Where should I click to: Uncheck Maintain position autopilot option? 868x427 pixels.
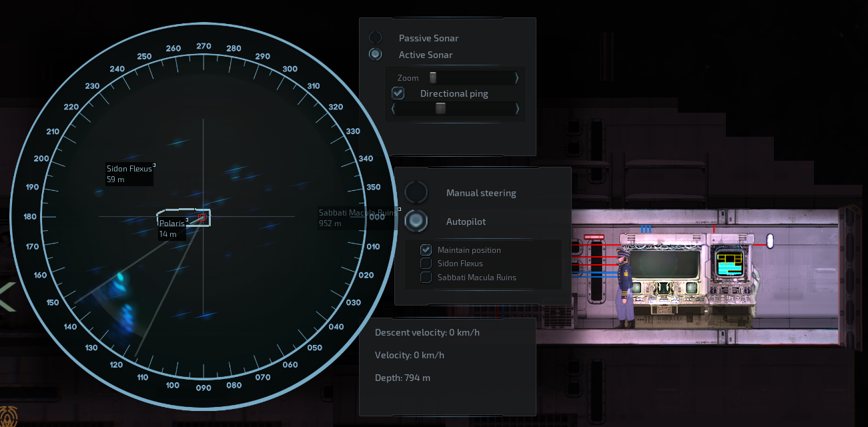426,250
